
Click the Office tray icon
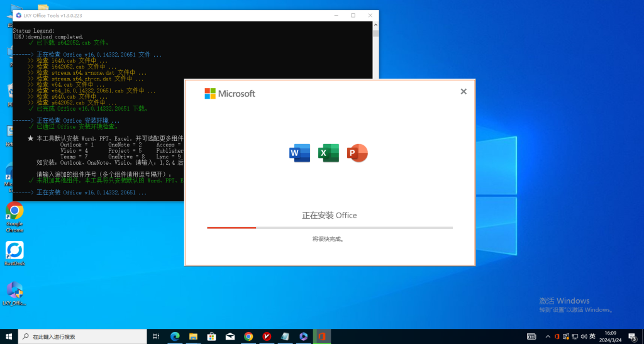(x=557, y=336)
